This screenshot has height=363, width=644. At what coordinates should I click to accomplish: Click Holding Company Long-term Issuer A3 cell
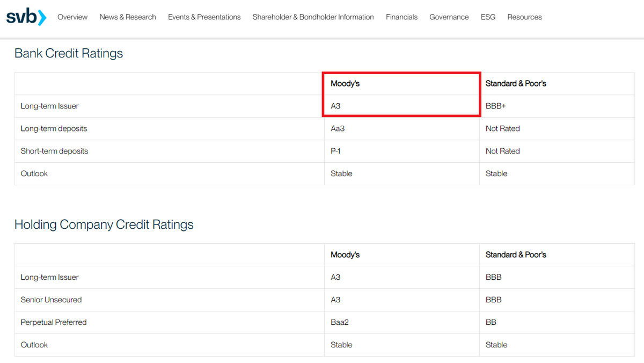pos(402,278)
